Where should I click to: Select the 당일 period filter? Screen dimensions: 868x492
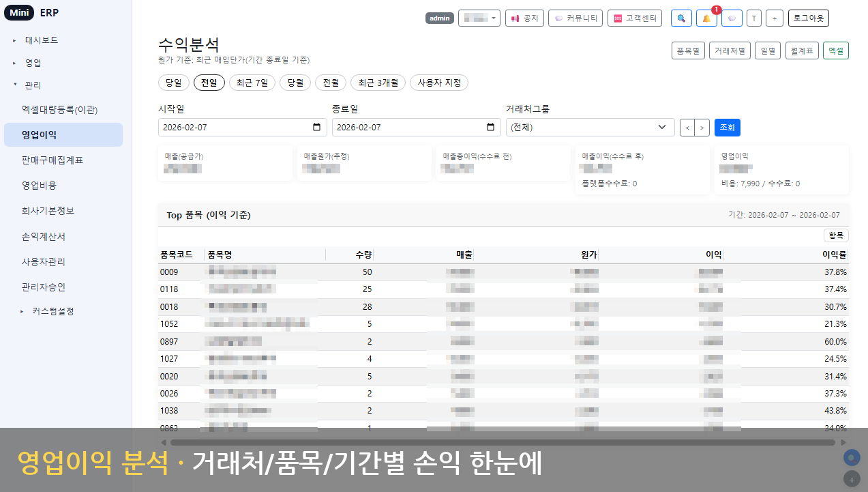(x=173, y=83)
